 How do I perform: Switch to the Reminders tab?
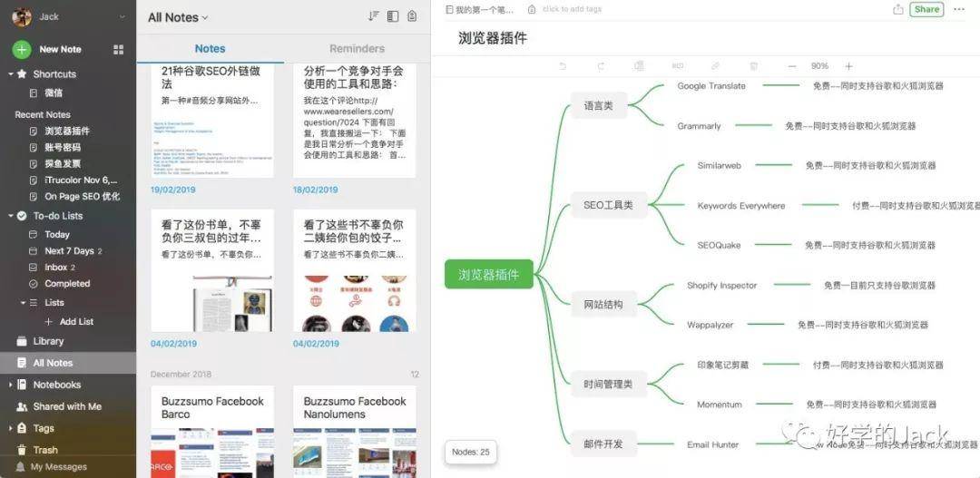357,49
